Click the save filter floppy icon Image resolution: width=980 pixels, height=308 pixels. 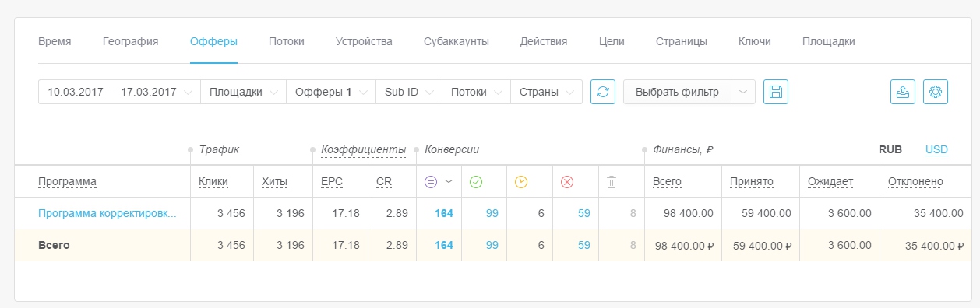click(x=776, y=92)
